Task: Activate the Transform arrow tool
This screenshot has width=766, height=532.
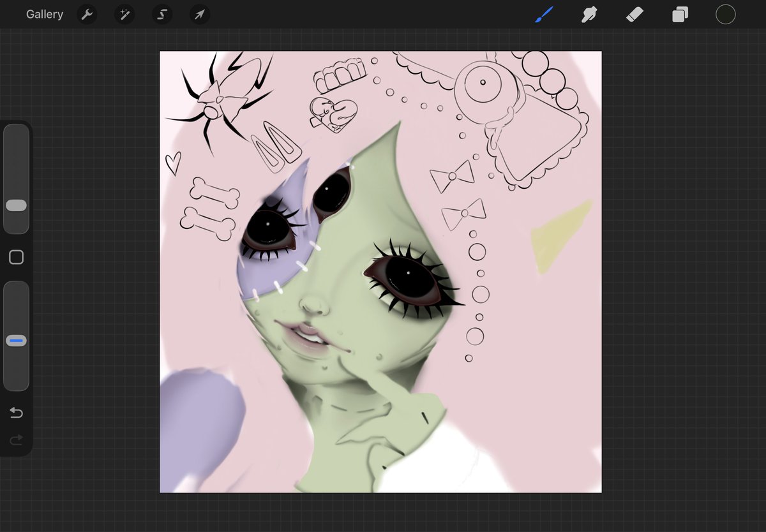Action: (x=200, y=15)
